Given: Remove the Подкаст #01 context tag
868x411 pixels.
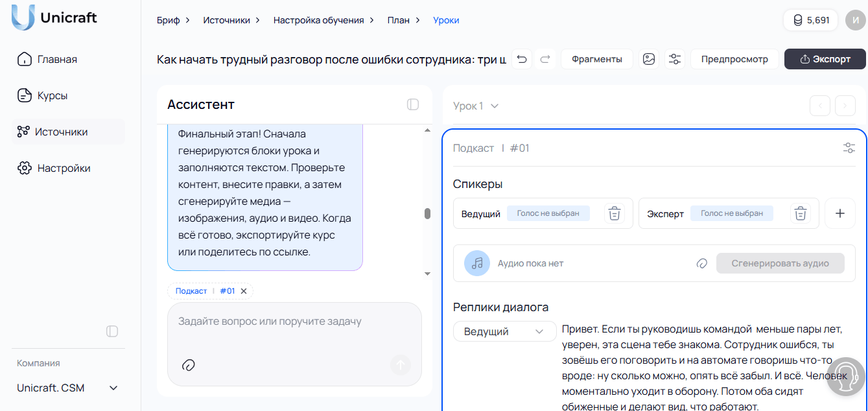Looking at the screenshot, I should [x=244, y=291].
